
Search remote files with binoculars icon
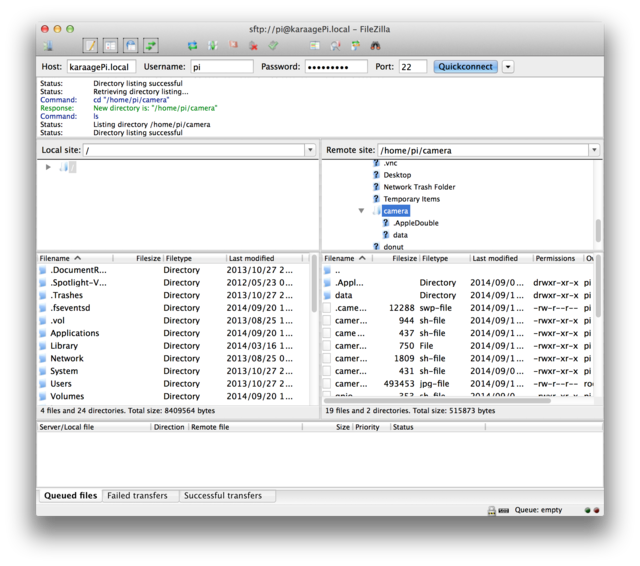tap(375, 45)
